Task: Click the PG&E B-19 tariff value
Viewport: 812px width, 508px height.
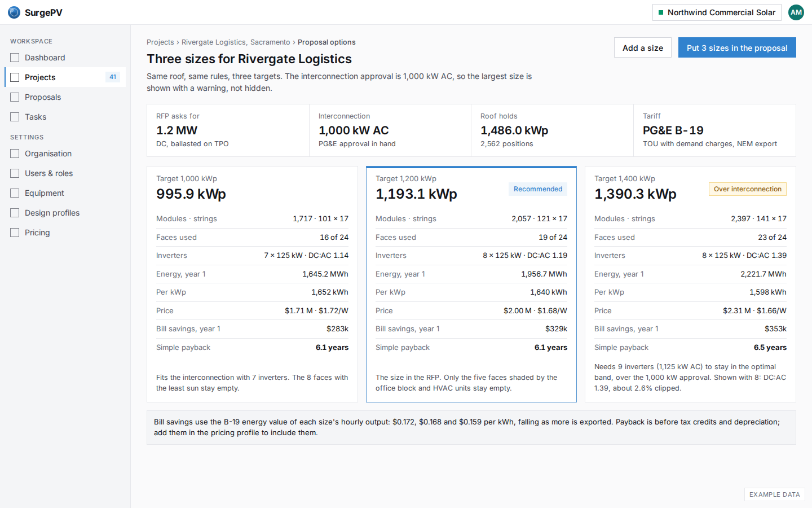Action: 673,130
